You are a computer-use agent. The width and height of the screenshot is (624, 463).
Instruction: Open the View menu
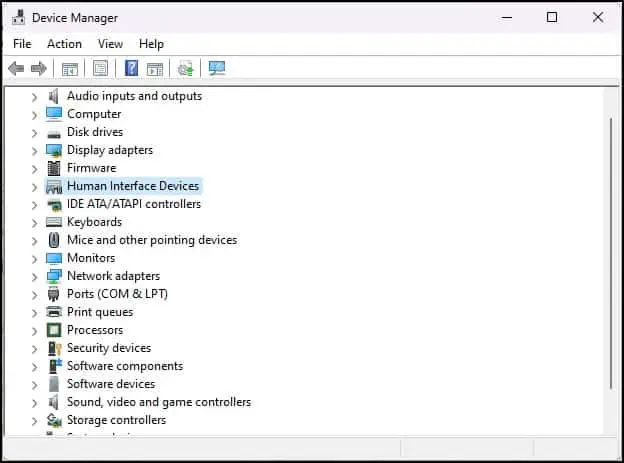click(x=110, y=44)
